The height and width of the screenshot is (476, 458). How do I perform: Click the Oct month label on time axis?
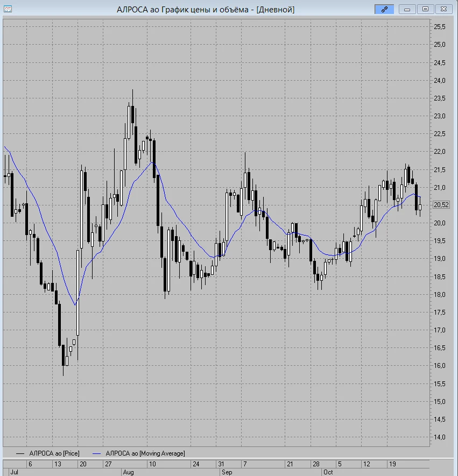[328, 472]
